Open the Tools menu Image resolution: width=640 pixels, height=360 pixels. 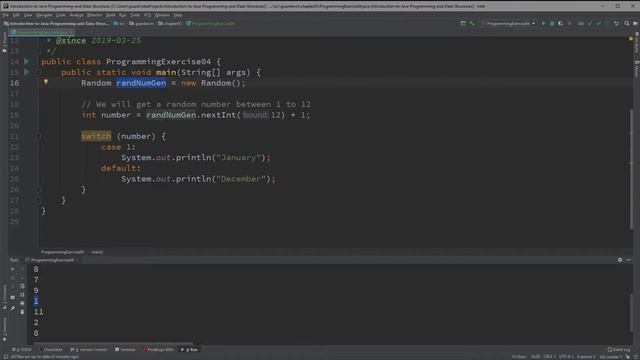(135, 15)
